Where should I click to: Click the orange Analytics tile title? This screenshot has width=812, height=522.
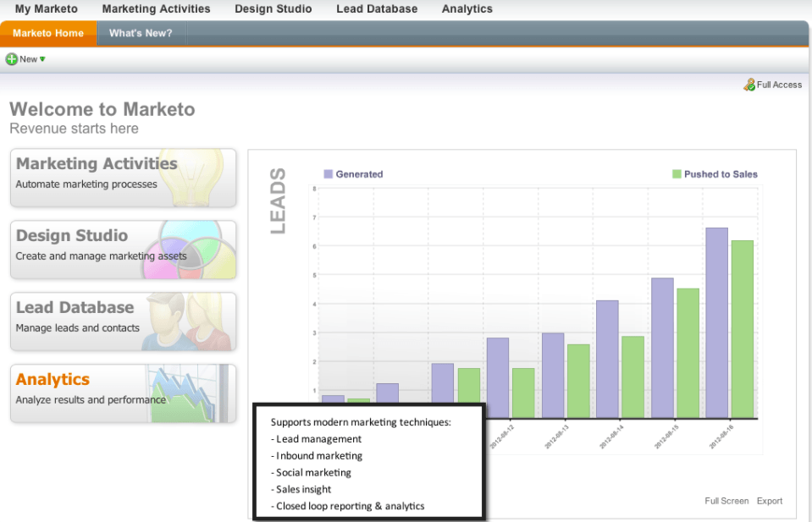(52, 379)
